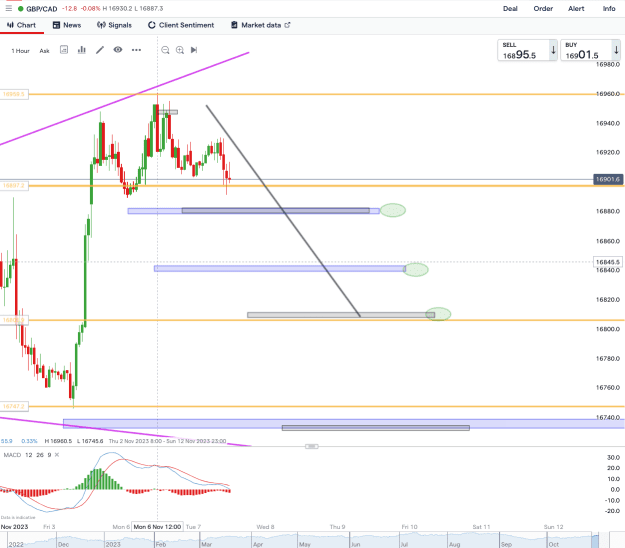Click the Mon 6 Nov 12:00 time label
The width and height of the screenshot is (625, 548).
[x=157, y=527]
